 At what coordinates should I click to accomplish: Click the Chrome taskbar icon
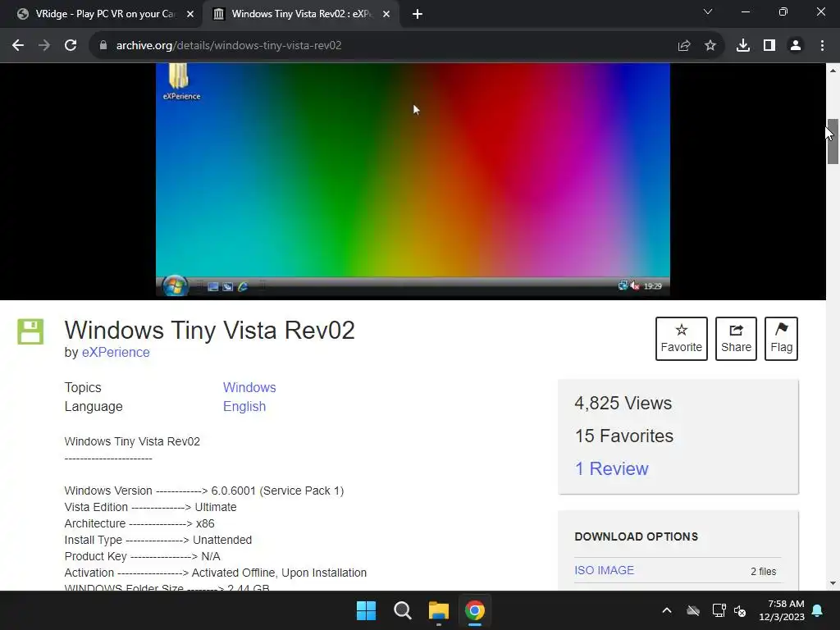tap(475, 610)
